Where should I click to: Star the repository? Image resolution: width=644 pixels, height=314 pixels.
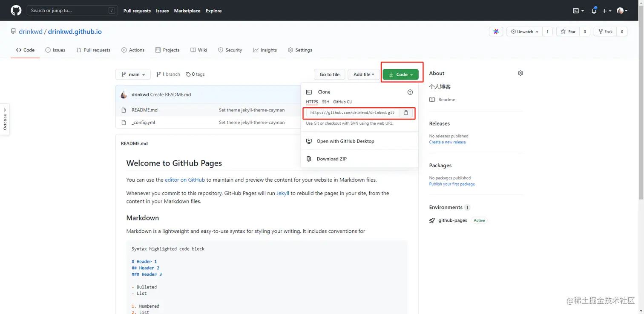(568, 31)
